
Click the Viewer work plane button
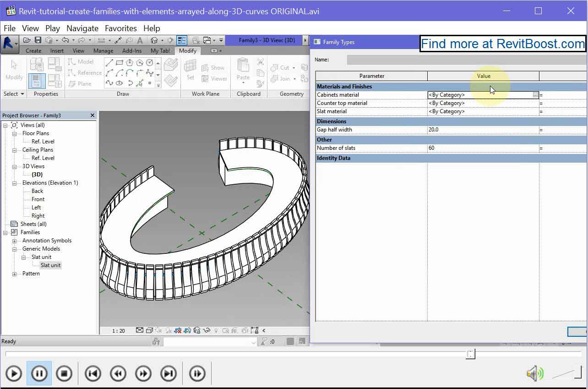214,79
